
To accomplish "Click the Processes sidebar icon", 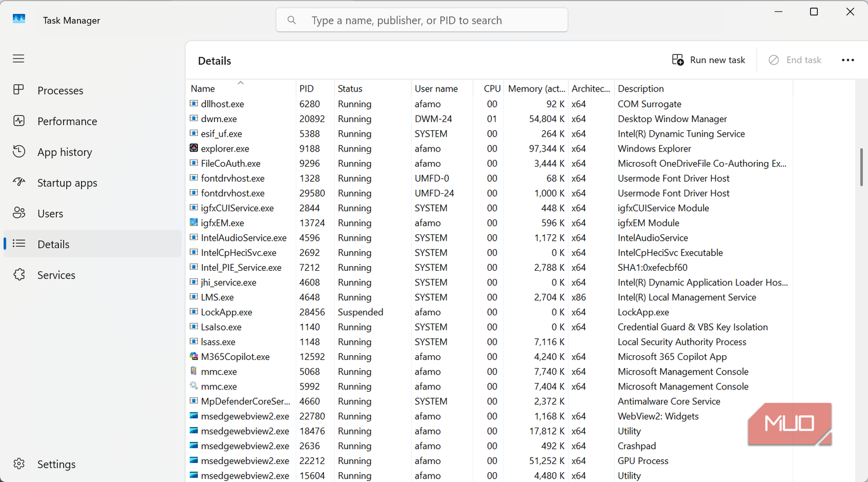I will pyautogui.click(x=19, y=90).
